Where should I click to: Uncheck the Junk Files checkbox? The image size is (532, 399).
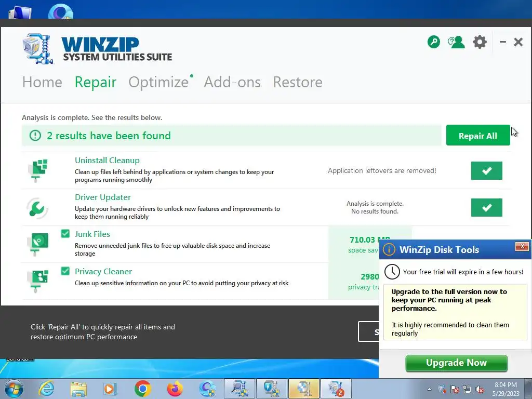(65, 234)
